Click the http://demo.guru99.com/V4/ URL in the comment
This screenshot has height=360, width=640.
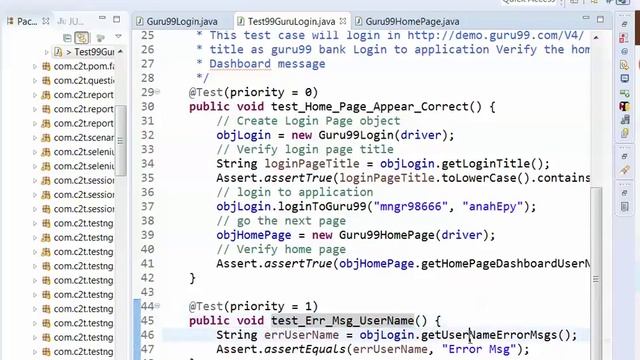[496, 36]
